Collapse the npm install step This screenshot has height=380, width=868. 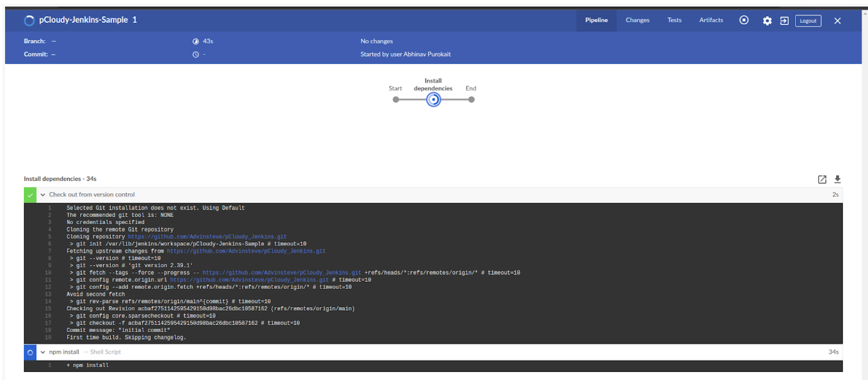click(x=43, y=352)
